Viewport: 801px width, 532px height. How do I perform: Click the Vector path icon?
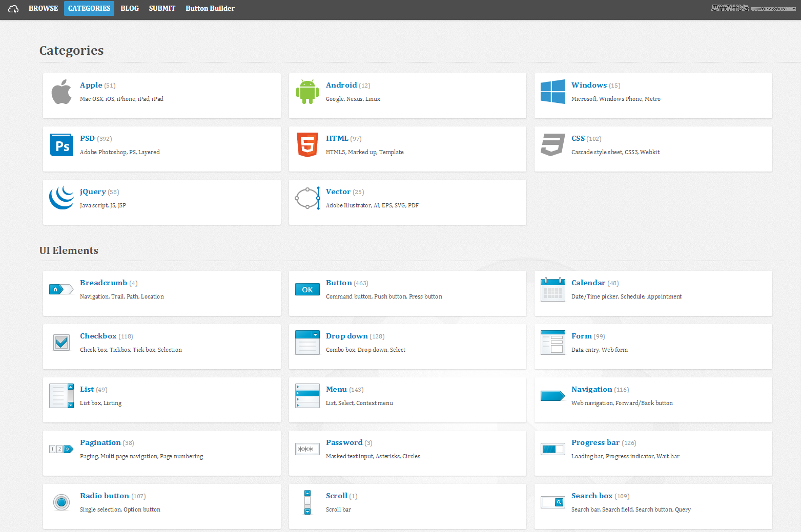tap(307, 198)
